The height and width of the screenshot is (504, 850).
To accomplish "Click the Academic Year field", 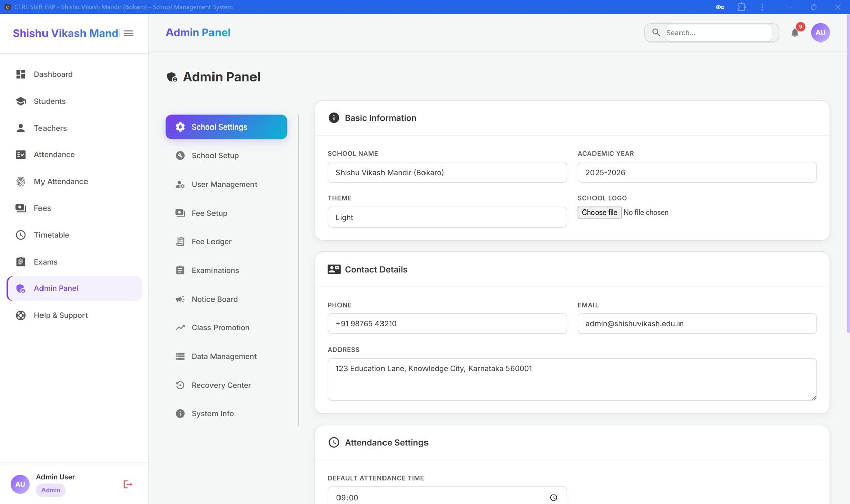I will click(x=697, y=173).
